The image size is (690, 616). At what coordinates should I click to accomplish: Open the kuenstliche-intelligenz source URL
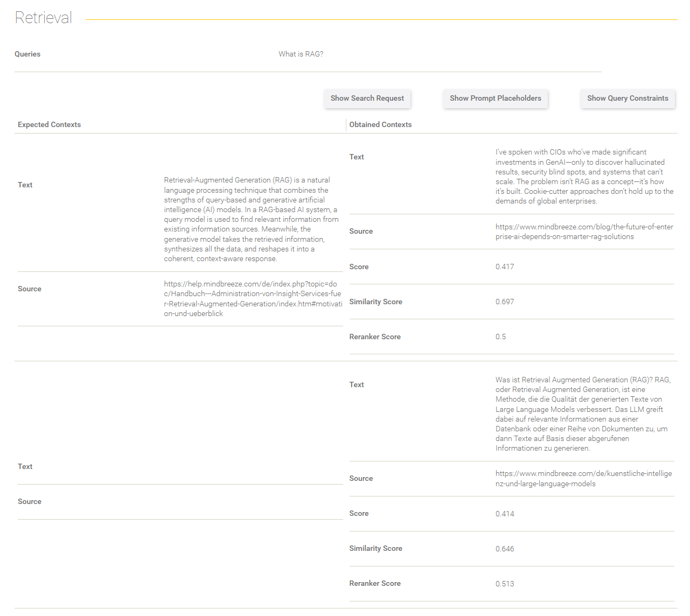pyautogui.click(x=584, y=479)
